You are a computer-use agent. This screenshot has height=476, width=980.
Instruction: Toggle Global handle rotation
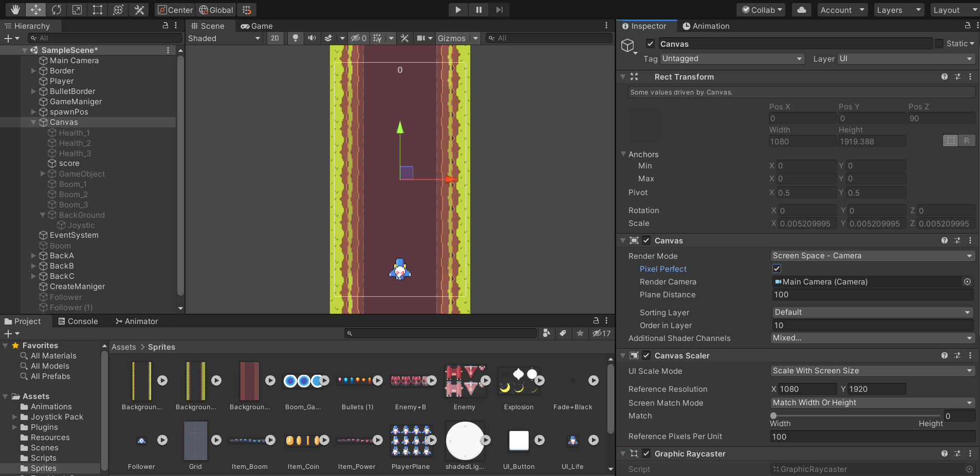216,10
